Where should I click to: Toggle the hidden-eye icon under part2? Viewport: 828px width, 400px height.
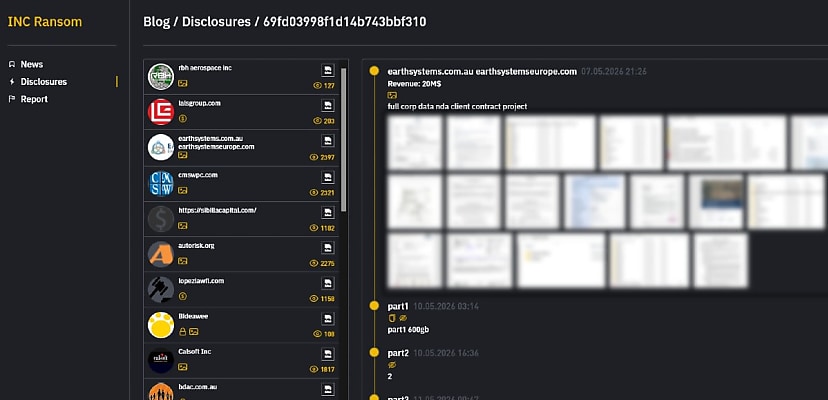pos(392,365)
